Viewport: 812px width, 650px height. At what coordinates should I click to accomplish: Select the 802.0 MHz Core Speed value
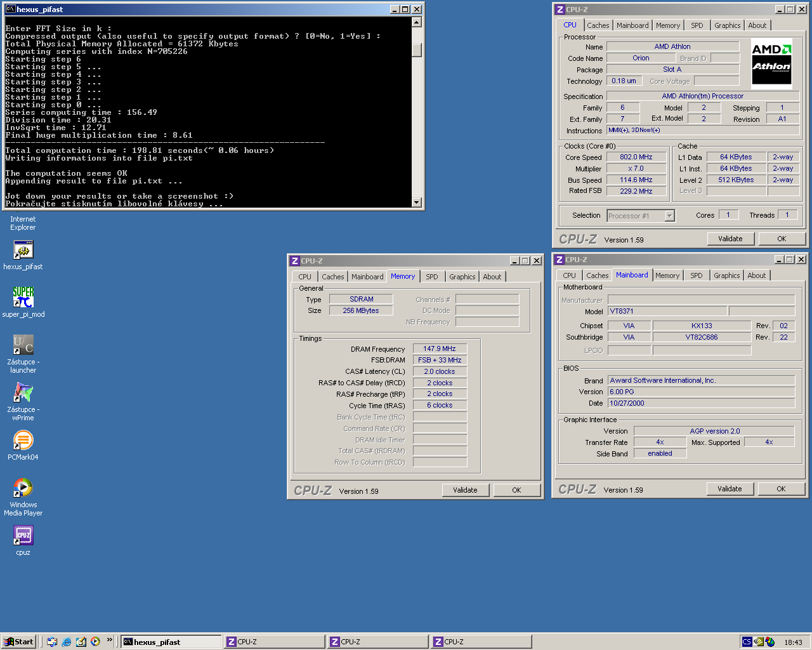click(x=636, y=157)
